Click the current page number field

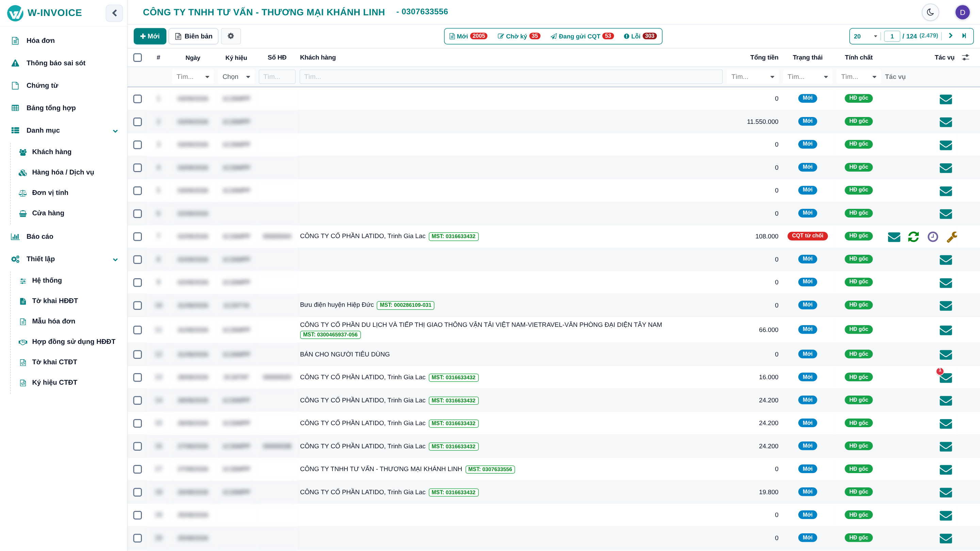click(892, 36)
